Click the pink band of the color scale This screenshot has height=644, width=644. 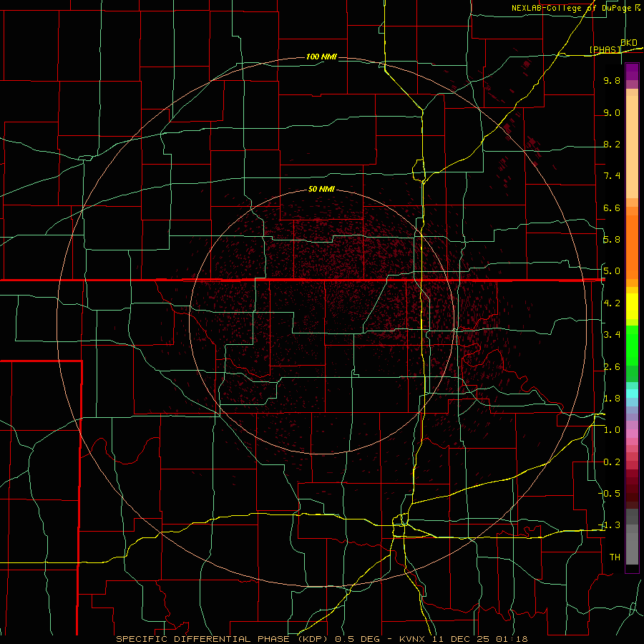632,434
